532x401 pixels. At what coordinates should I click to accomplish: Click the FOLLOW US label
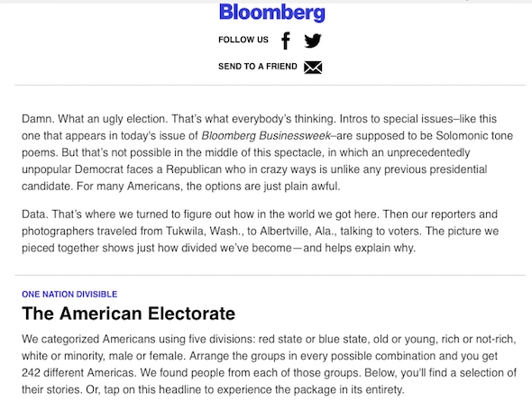tap(243, 40)
